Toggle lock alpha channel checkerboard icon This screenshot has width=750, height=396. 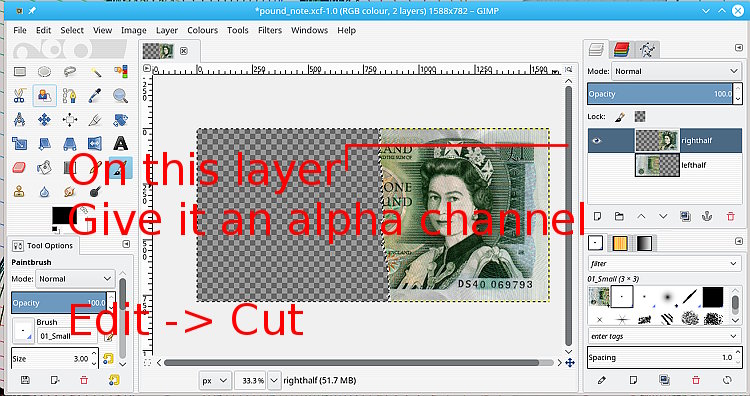[640, 116]
